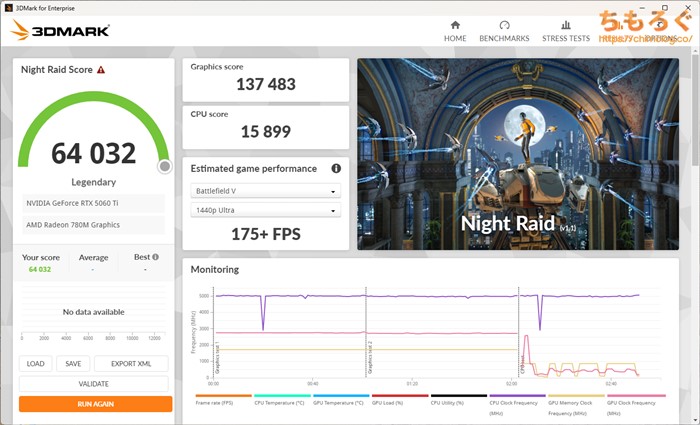This screenshot has width=700, height=425.
Task: Click the 3DMark logo
Action: click(55, 30)
